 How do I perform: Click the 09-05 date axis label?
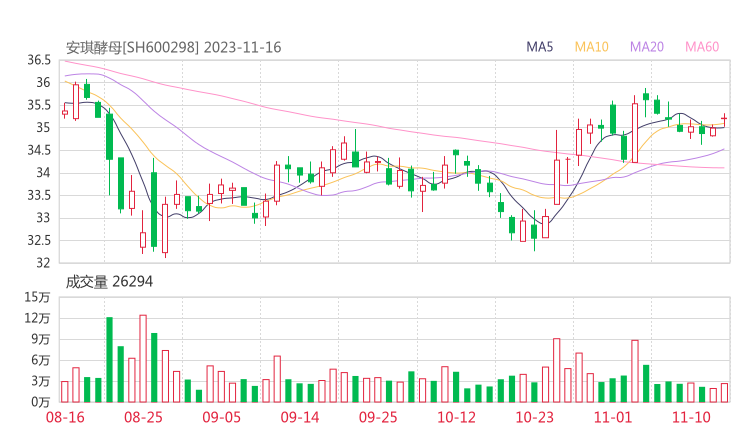[221, 417]
